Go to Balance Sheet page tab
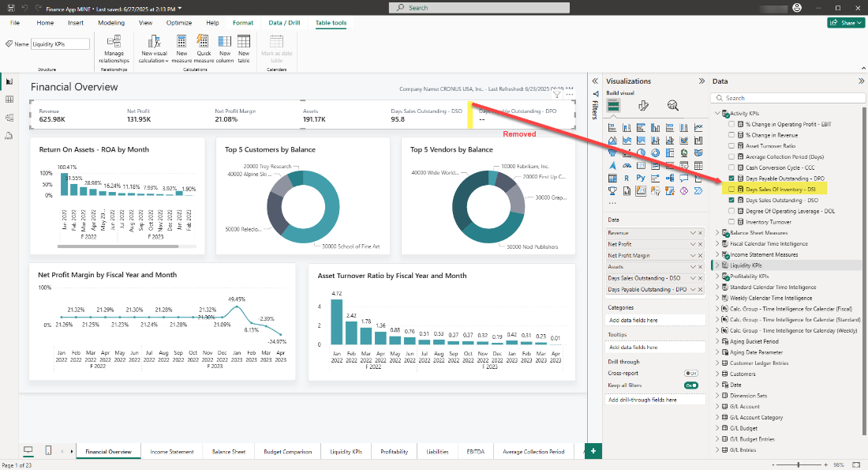Viewport: 868px width, 470px height. pos(229,452)
